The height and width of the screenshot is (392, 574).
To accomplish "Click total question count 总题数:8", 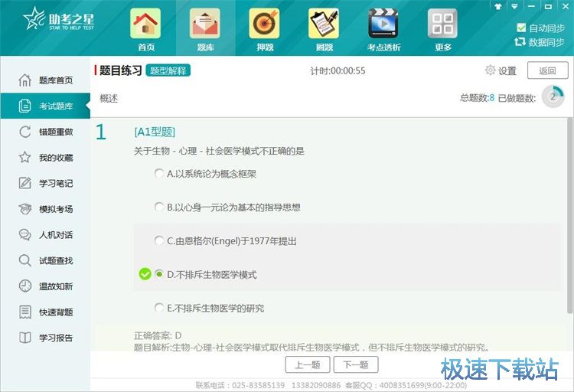I will 477,97.
